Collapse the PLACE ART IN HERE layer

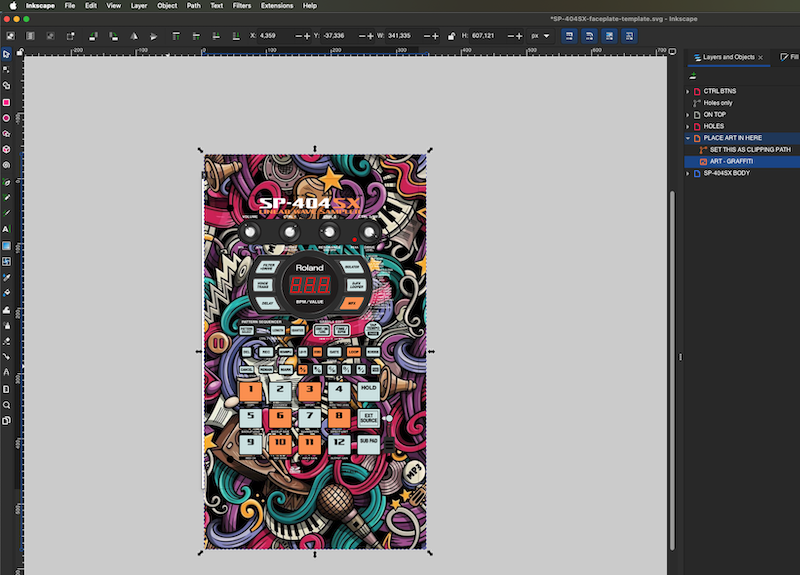(x=688, y=138)
